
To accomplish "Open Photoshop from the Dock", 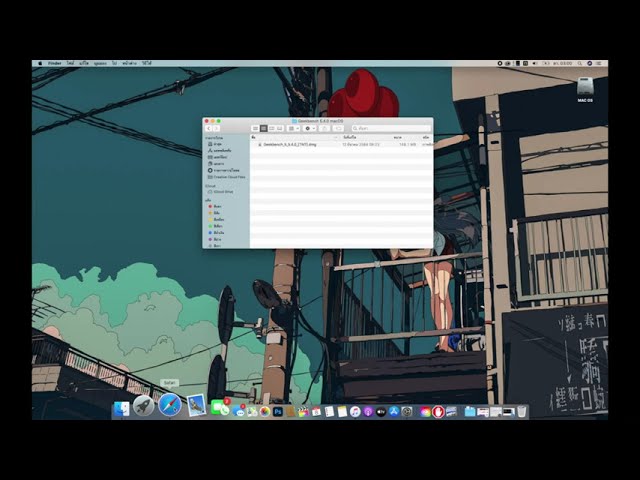I will click(x=278, y=412).
